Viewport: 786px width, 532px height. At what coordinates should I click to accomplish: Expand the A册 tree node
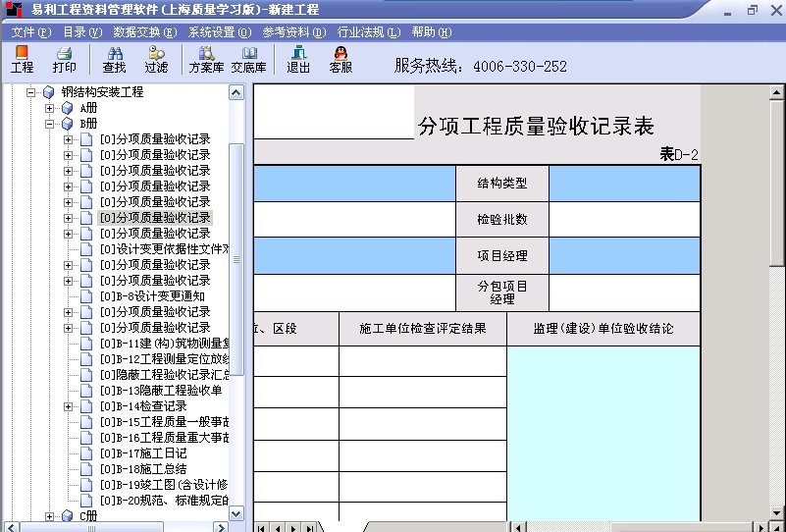click(x=50, y=108)
